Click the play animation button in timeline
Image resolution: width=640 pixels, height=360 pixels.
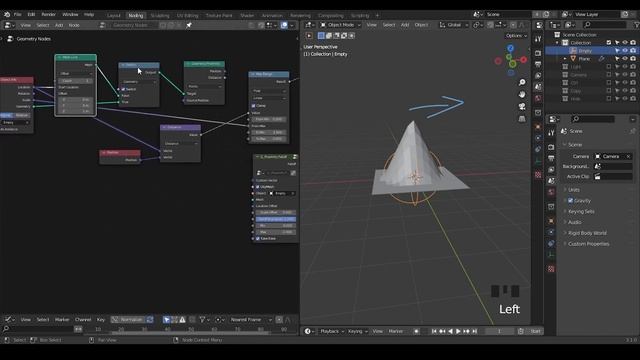(x=458, y=331)
